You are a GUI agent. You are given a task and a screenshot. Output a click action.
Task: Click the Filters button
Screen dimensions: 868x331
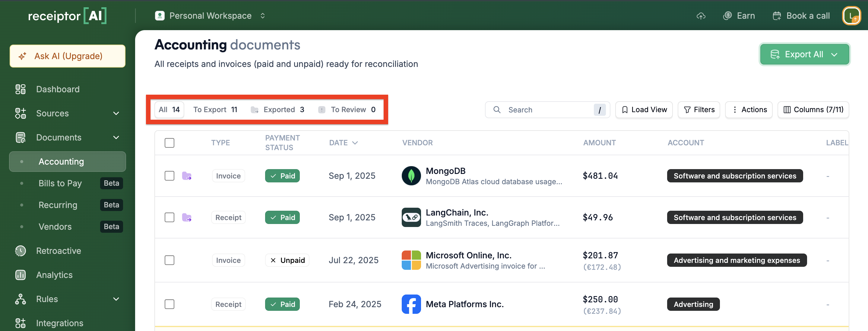point(699,110)
